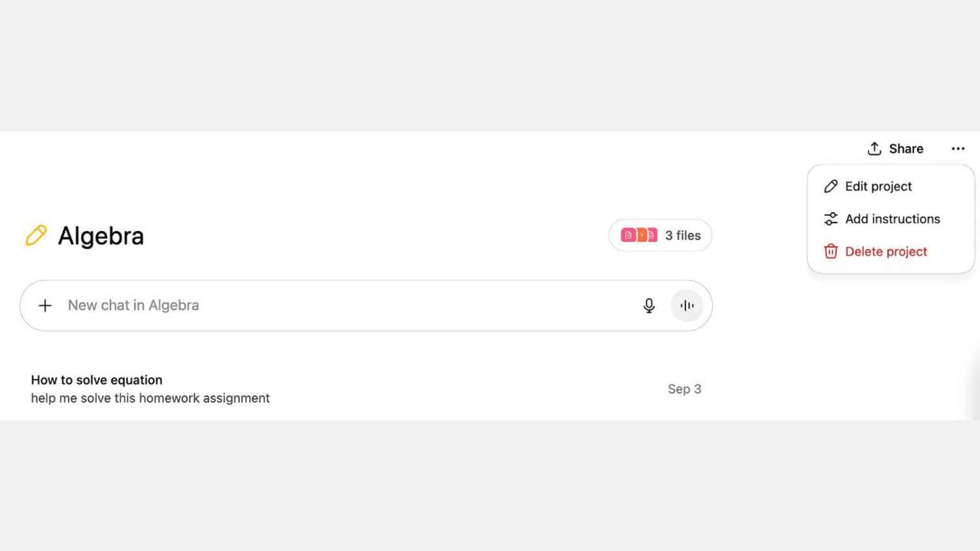
Task: Choose Add instructions from the menu
Action: click(x=893, y=219)
